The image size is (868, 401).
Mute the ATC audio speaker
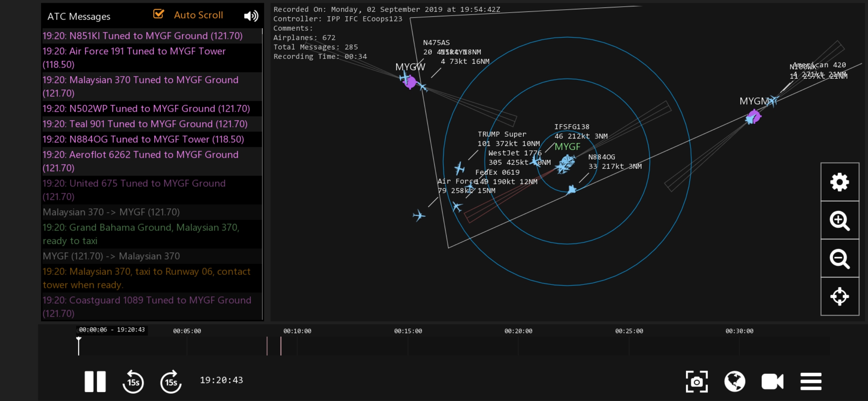tap(251, 16)
